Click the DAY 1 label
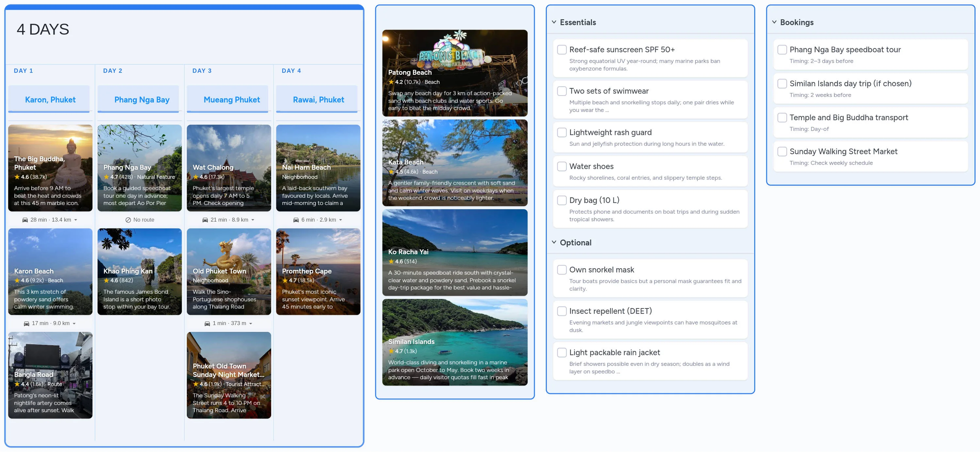The height and width of the screenshot is (452, 980). (23, 71)
